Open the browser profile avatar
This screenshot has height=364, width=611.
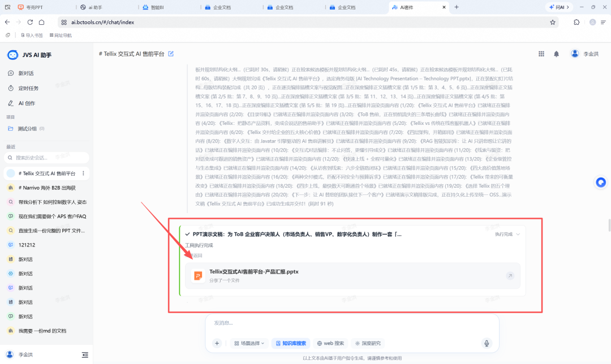tap(592, 22)
